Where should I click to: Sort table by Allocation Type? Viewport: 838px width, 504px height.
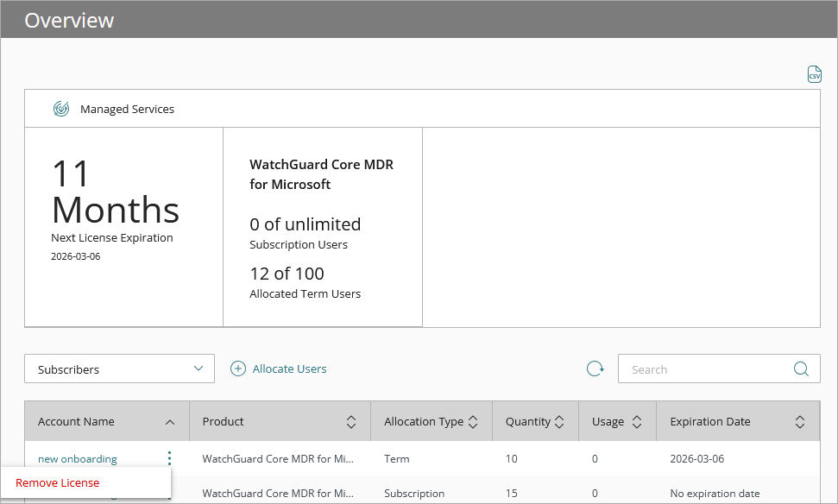[473, 422]
